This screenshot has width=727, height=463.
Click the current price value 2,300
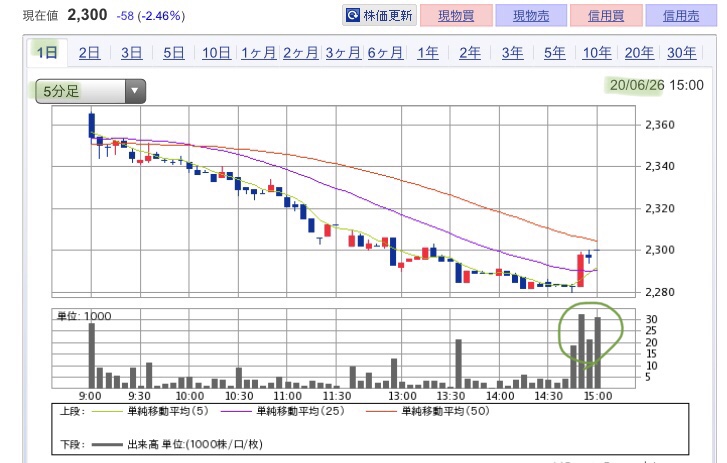pos(87,15)
